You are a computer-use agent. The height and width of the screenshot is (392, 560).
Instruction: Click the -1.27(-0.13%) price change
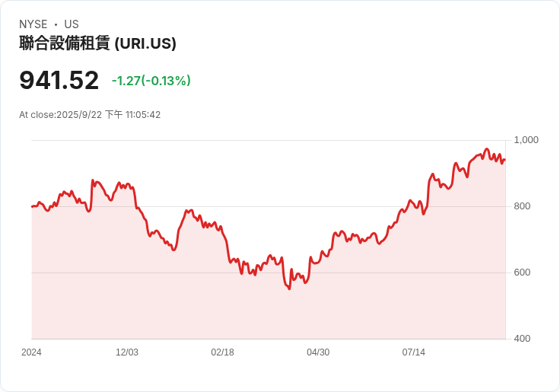[151, 81]
